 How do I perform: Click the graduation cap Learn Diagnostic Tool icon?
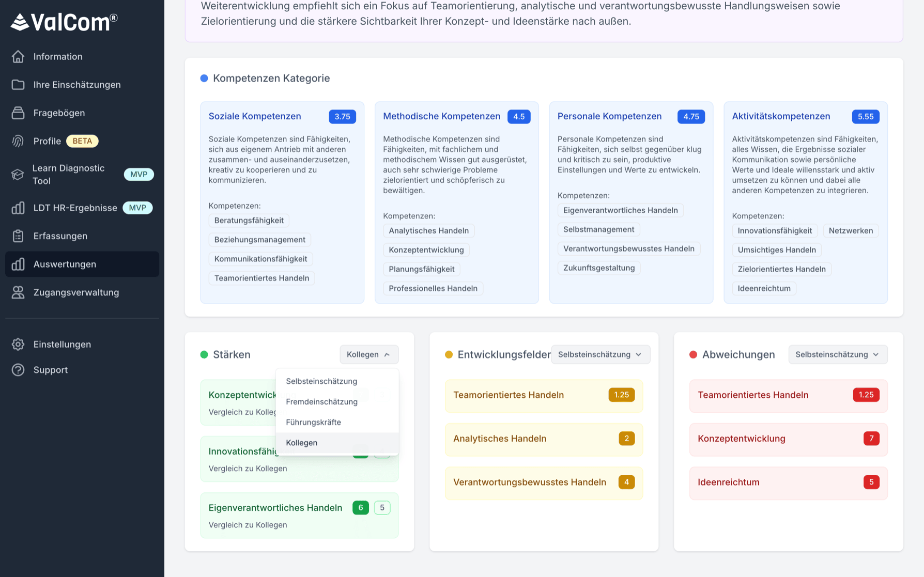click(18, 175)
